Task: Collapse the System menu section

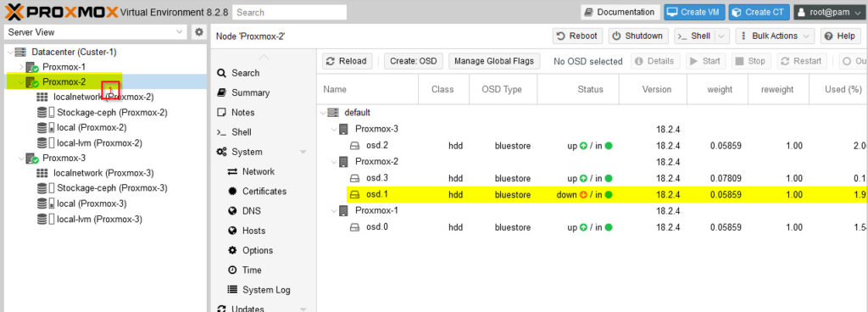Action: 303,152
